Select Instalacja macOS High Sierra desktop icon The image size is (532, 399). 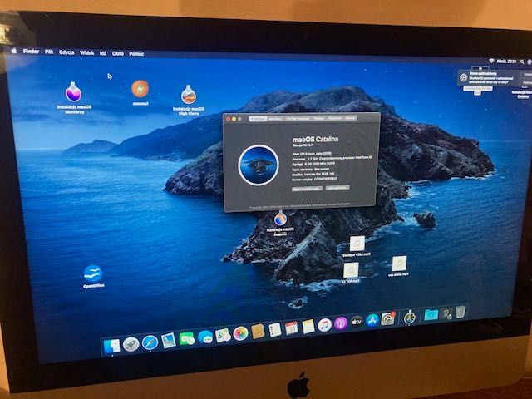pyautogui.click(x=189, y=100)
